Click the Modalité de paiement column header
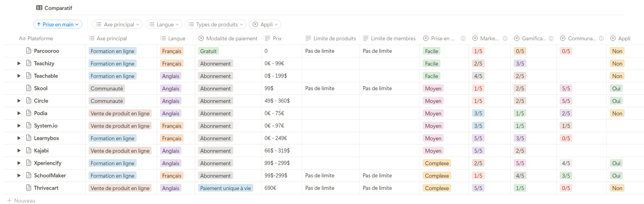The image size is (644, 204). click(x=228, y=39)
